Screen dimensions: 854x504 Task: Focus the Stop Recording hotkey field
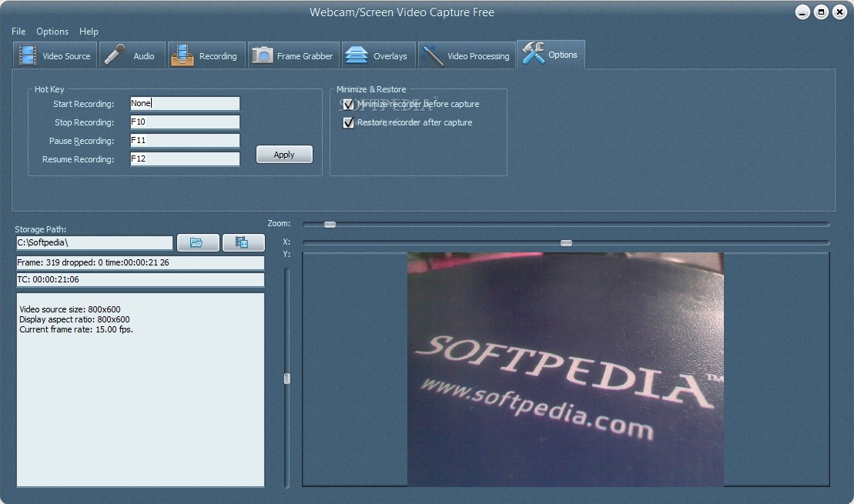point(185,122)
